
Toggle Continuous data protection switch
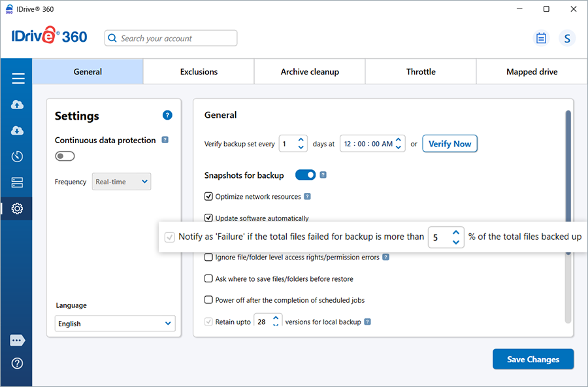65,156
